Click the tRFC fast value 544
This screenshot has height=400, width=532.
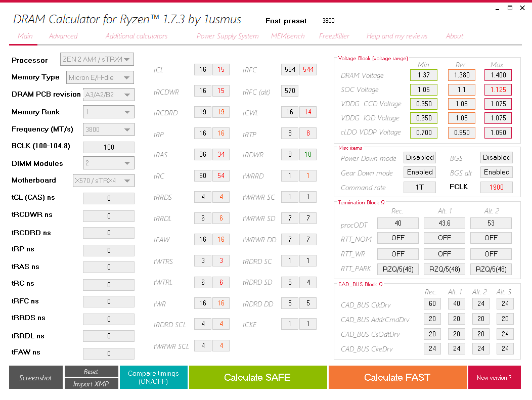[x=308, y=70]
